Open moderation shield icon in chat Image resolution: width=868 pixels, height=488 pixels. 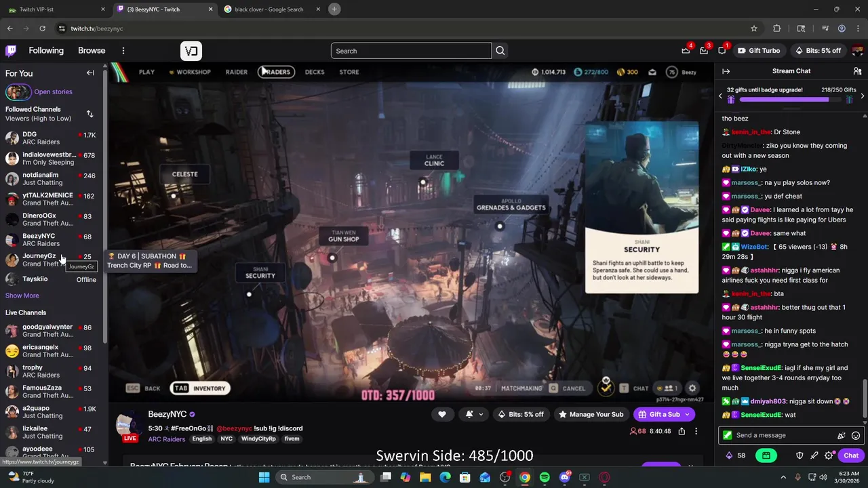point(800,455)
